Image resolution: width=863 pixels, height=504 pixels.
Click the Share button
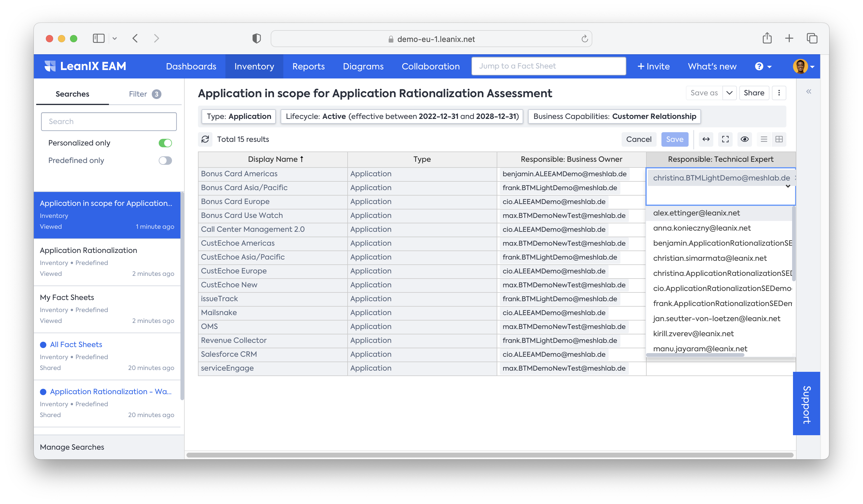click(754, 93)
